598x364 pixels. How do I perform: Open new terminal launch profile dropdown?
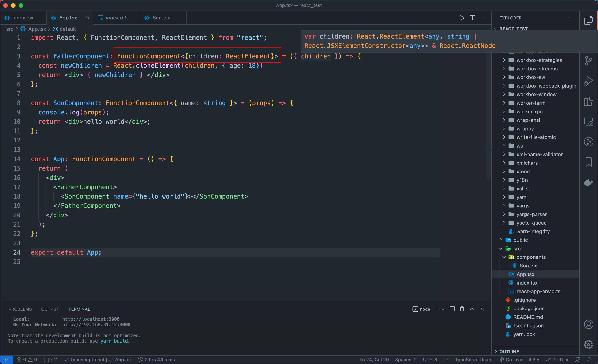click(x=443, y=309)
